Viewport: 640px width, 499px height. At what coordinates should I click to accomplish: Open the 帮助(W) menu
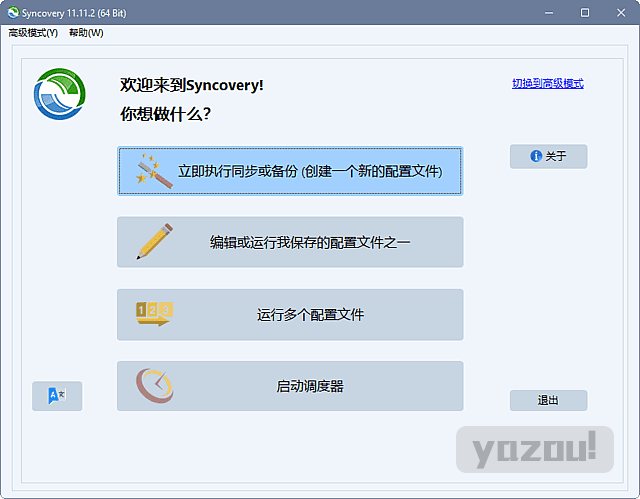(x=86, y=33)
